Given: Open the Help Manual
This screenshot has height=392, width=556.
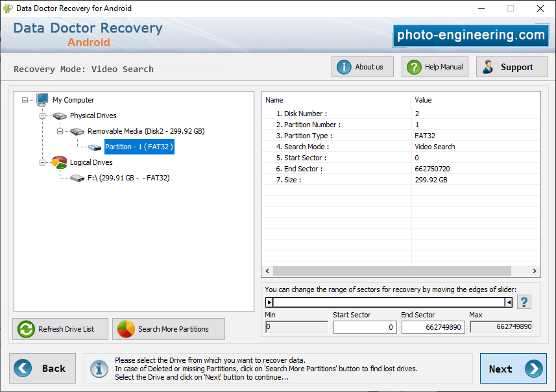Looking at the screenshot, I should [x=435, y=67].
